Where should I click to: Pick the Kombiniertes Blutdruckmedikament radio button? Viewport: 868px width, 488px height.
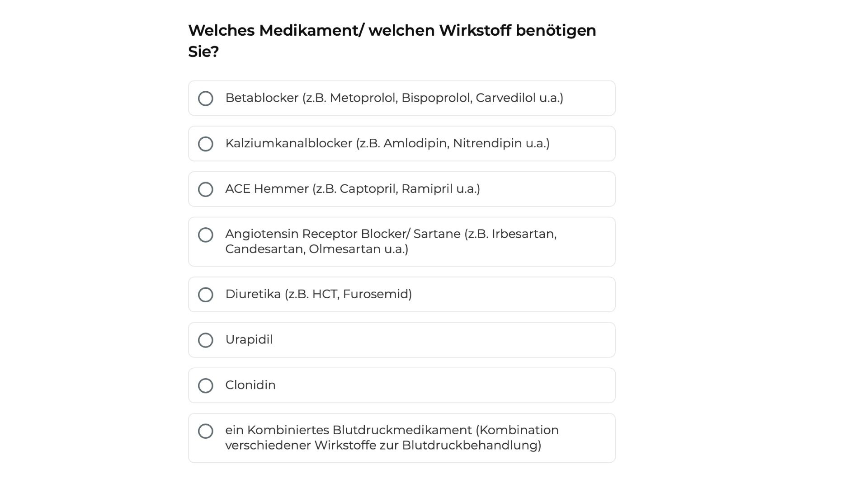point(206,431)
